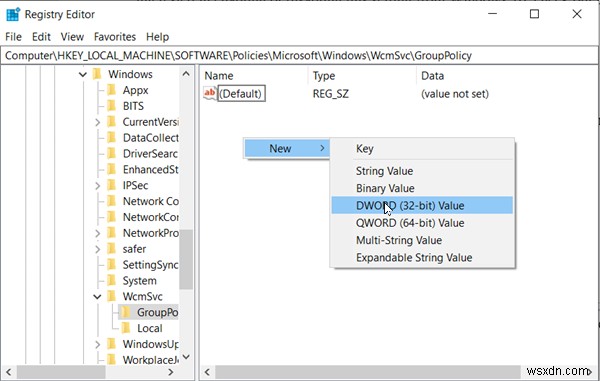Click tree pane scroll down arrow
The width and height of the screenshot is (600, 381).
pos(186,357)
